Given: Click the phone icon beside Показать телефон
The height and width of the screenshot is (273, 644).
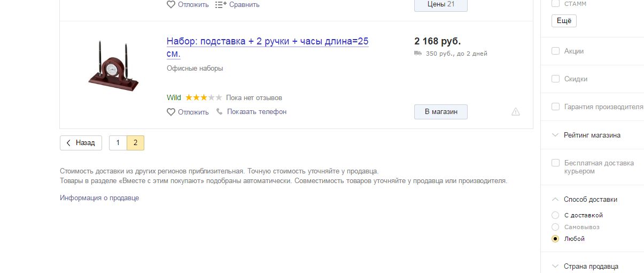Looking at the screenshot, I should [219, 111].
